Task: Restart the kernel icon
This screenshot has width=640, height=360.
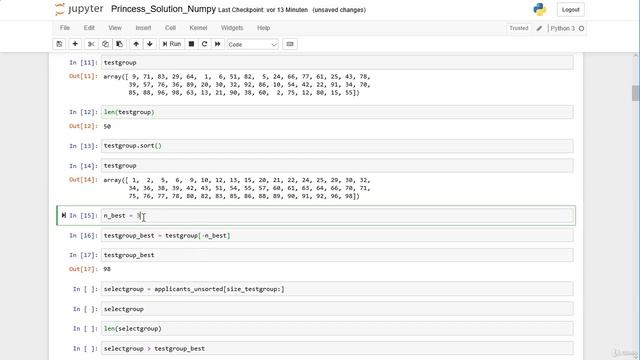Action: [204, 44]
